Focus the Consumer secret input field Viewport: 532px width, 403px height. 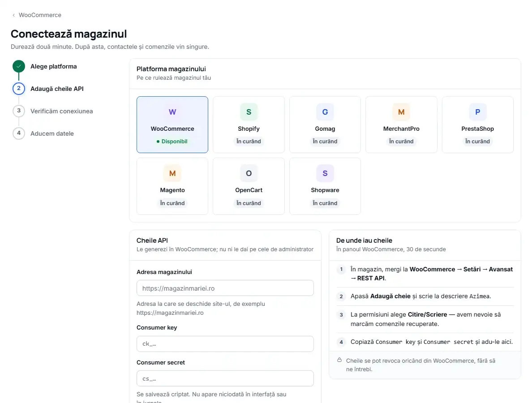[225, 378]
